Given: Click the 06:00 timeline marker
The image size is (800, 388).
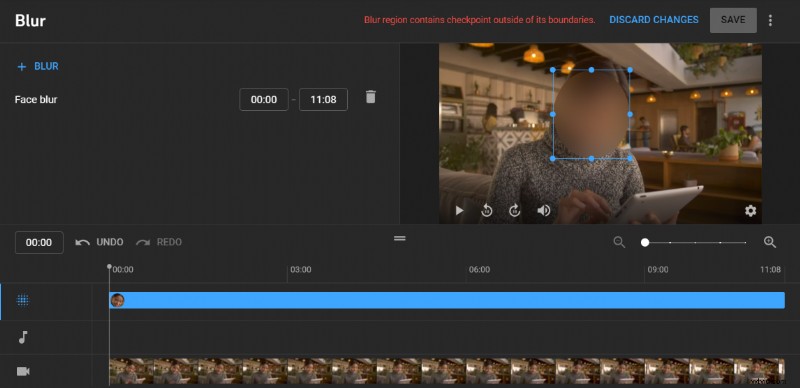Looking at the screenshot, I should pyautogui.click(x=479, y=270).
